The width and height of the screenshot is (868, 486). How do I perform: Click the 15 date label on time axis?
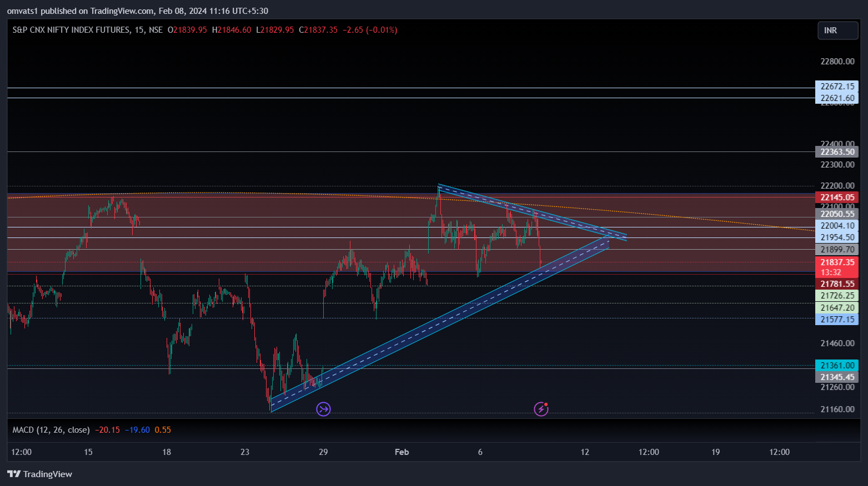[x=88, y=452]
